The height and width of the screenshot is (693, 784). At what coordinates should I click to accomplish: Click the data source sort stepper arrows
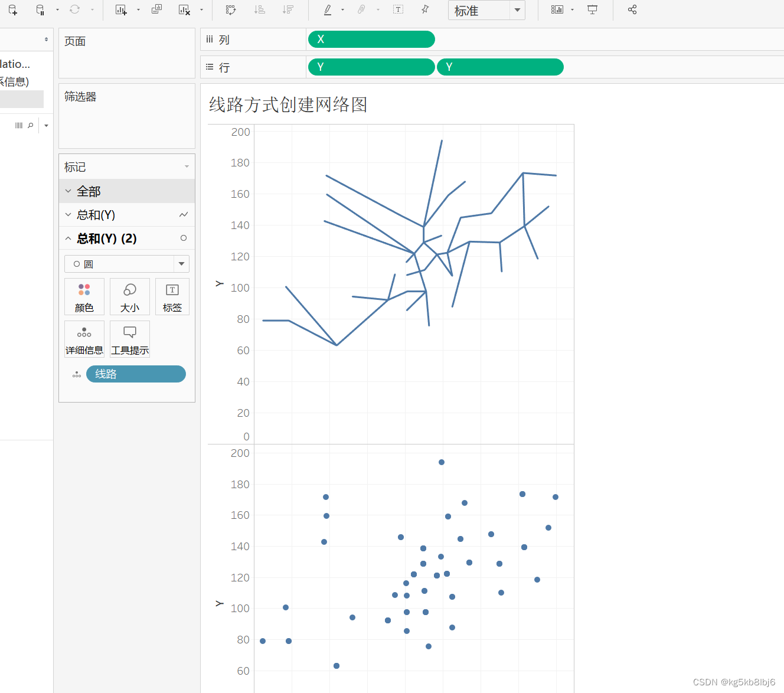pyautogui.click(x=46, y=40)
